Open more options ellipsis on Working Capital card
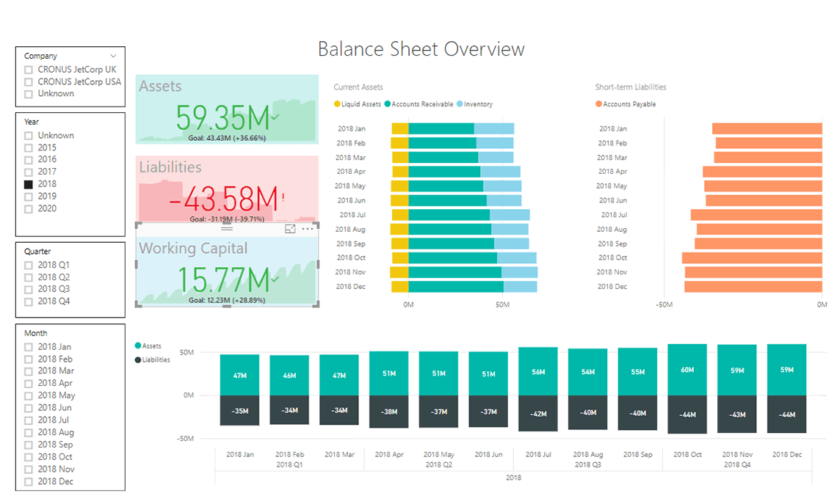 pos(308,229)
